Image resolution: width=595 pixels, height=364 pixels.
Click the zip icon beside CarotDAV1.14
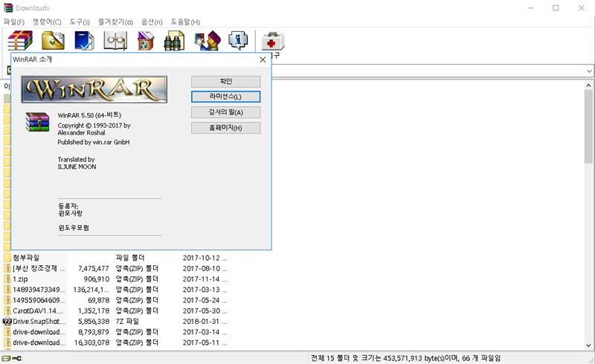pos(7,311)
